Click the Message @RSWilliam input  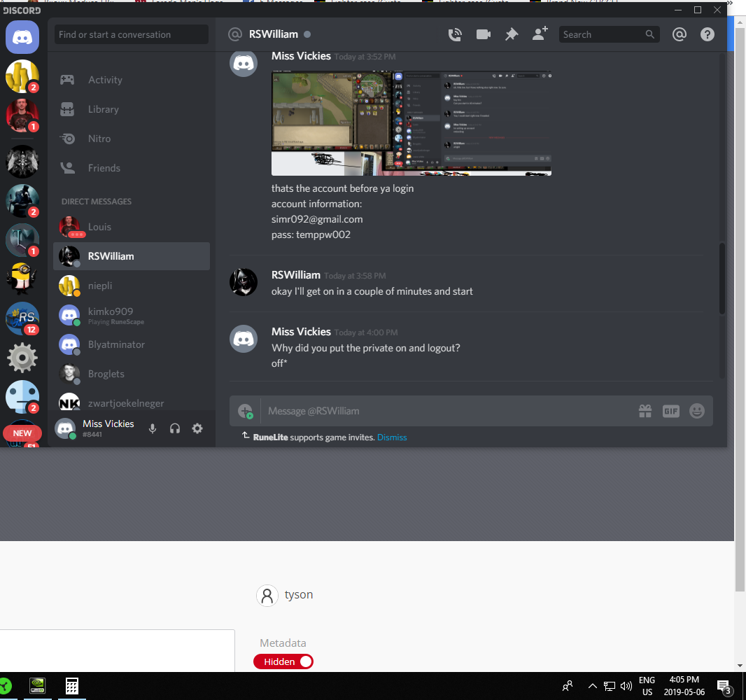tap(447, 411)
